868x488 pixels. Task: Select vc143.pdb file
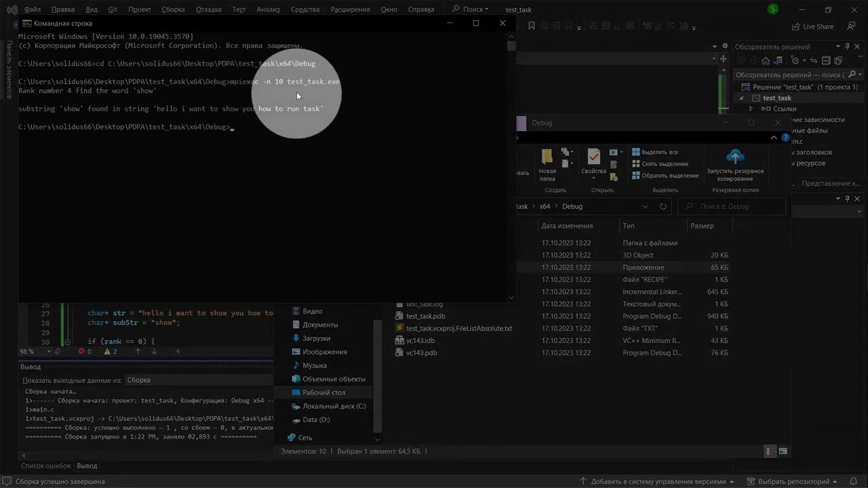coord(421,353)
